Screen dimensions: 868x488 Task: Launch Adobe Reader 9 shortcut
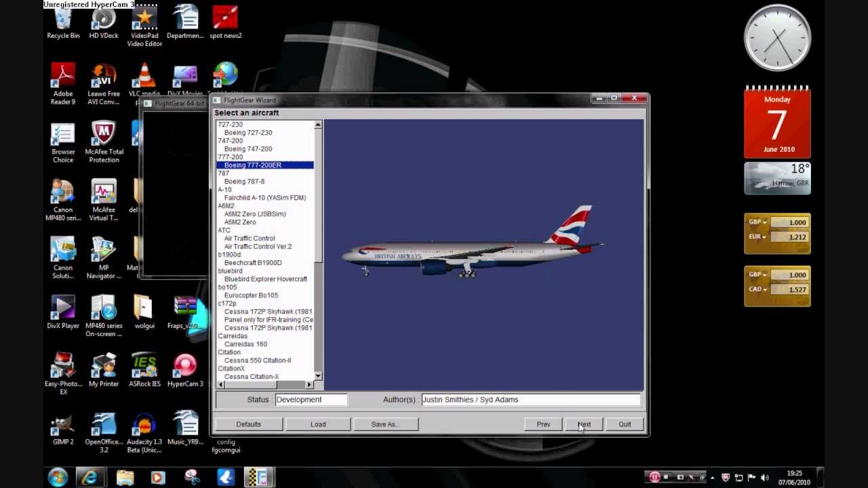point(63,84)
